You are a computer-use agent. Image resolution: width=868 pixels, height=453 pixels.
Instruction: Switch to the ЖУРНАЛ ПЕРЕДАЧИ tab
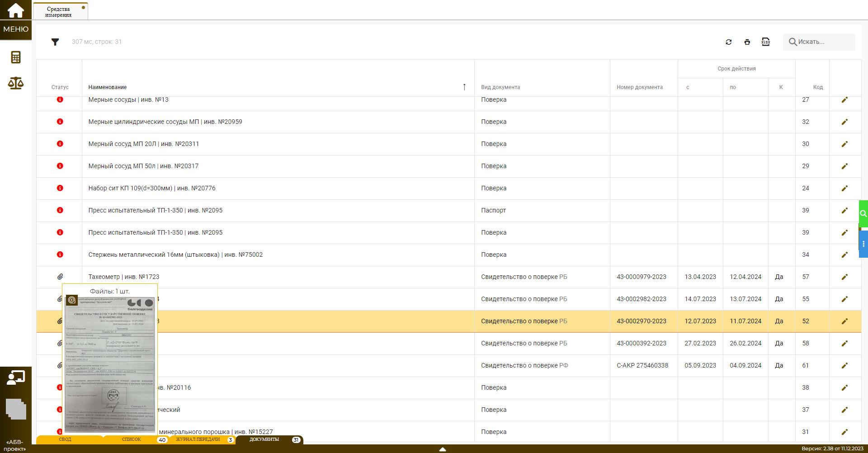click(198, 439)
